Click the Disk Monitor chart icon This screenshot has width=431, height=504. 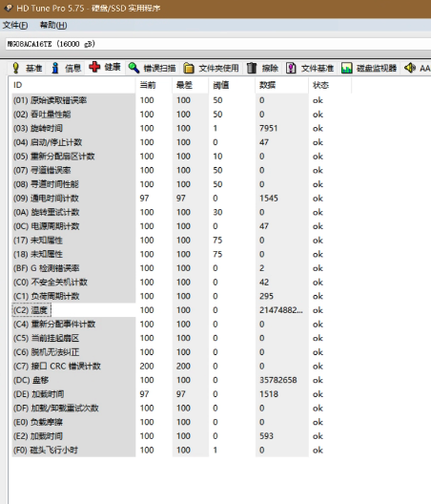(347, 68)
